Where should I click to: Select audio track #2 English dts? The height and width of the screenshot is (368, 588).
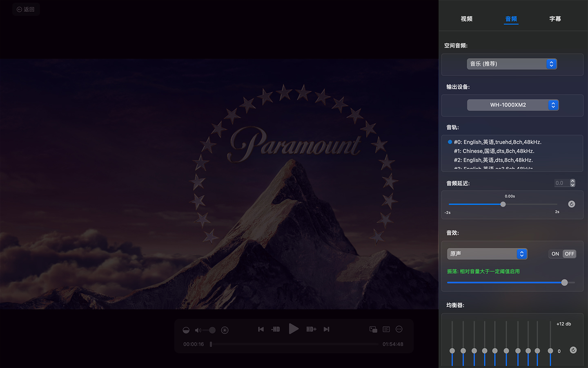493,160
